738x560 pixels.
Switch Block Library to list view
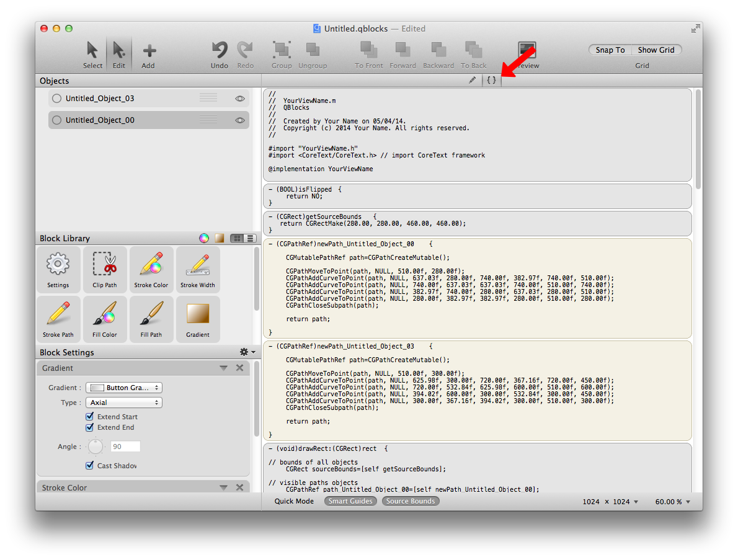[x=251, y=238]
